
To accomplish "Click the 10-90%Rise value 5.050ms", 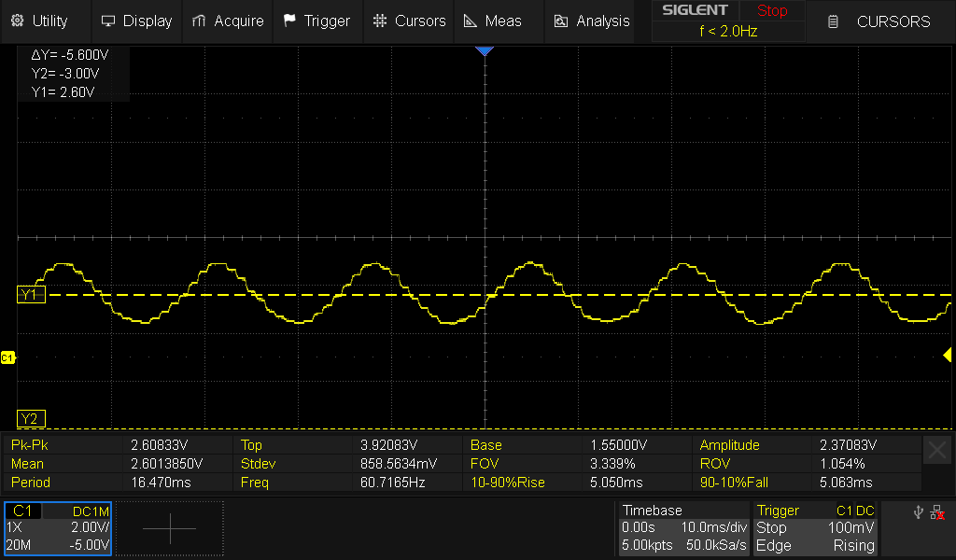I will click(616, 483).
